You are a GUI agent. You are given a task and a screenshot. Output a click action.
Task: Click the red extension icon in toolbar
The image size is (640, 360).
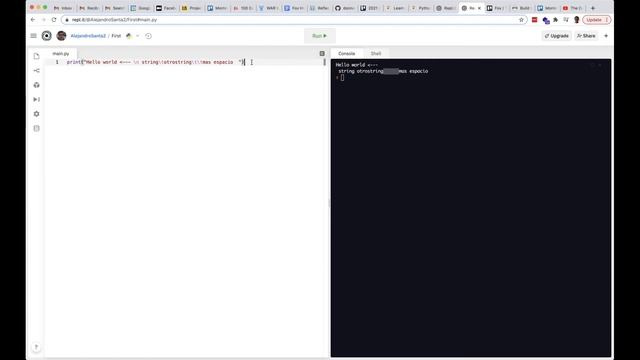click(534, 20)
